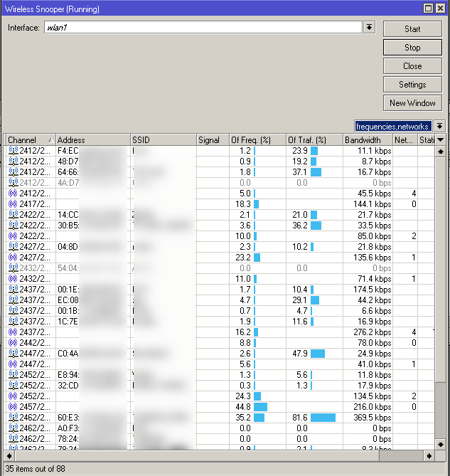Screen dimensions: 450x476
Task: Sort by the Bandwidth column header
Action: [x=366, y=140]
